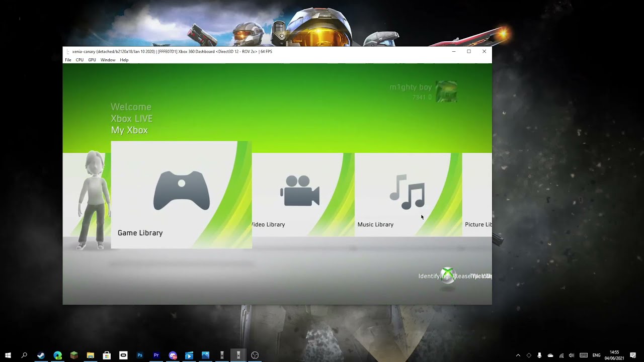Image resolution: width=644 pixels, height=362 pixels.
Task: Open the volume speaker icon
Action: [572, 355]
